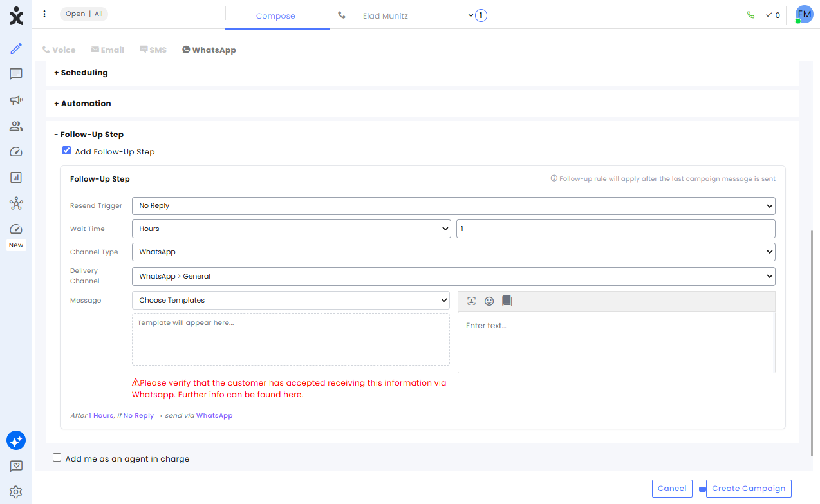Screen dimensions: 820x504
Task: Click the WhatsApp link in the summary
Action: 214,416
